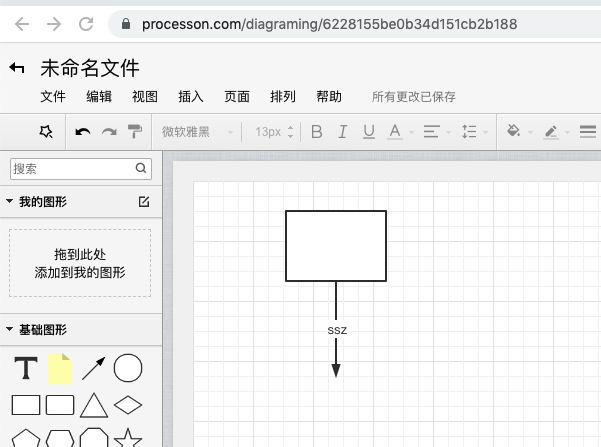Redo the last undone action
Viewport: 601px width, 447px height.
coord(109,132)
